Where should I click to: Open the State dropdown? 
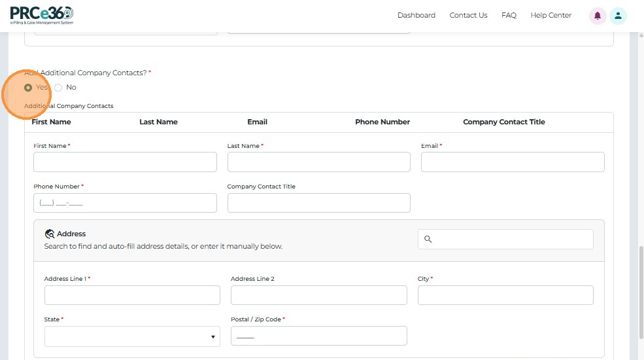[132, 336]
